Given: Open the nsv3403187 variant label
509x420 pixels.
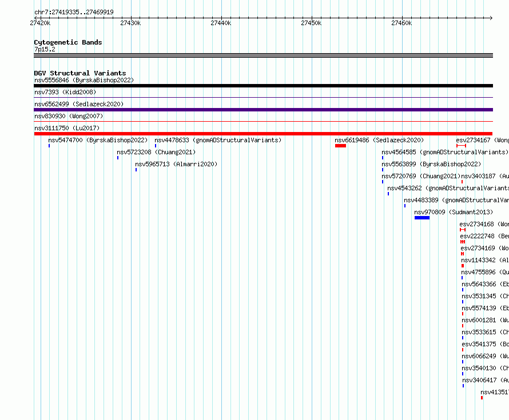Looking at the screenshot, I should (x=485, y=176).
